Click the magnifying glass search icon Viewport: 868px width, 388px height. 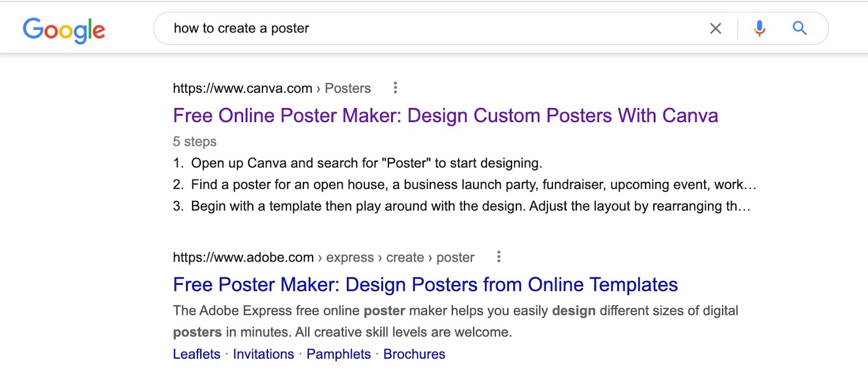coord(800,28)
